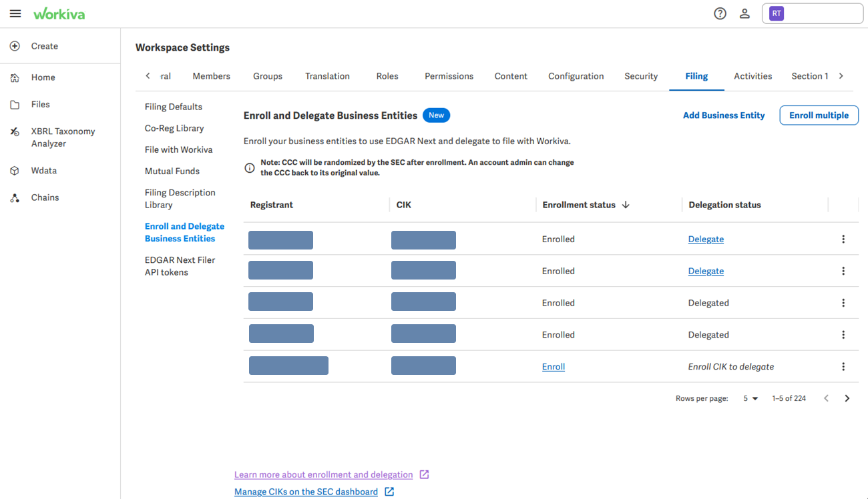
Task: Open EDGAR Next Filer API tokens
Action: coord(180,266)
